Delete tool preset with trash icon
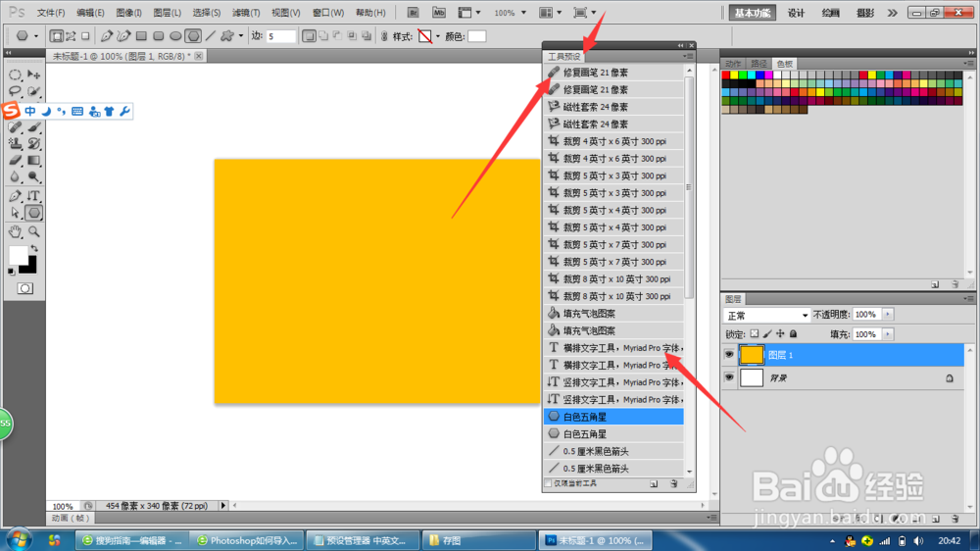 pyautogui.click(x=674, y=484)
